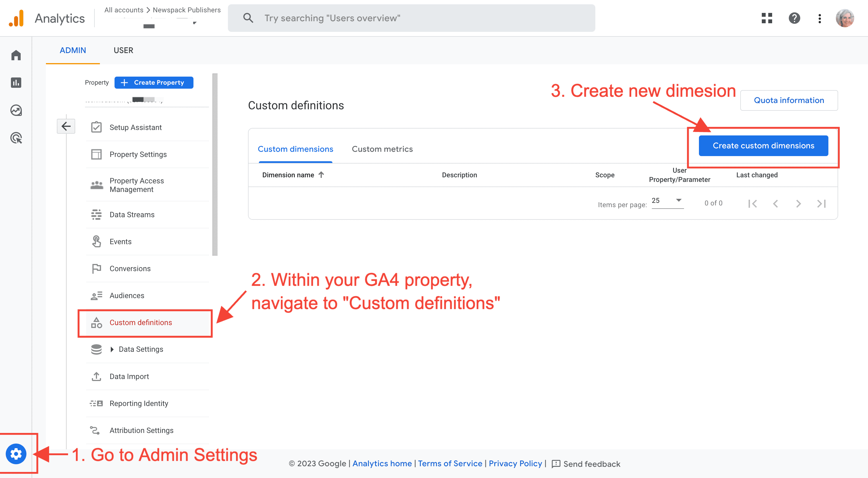The height and width of the screenshot is (478, 868).
Task: Click the back arrow beside property menu
Action: click(x=66, y=126)
